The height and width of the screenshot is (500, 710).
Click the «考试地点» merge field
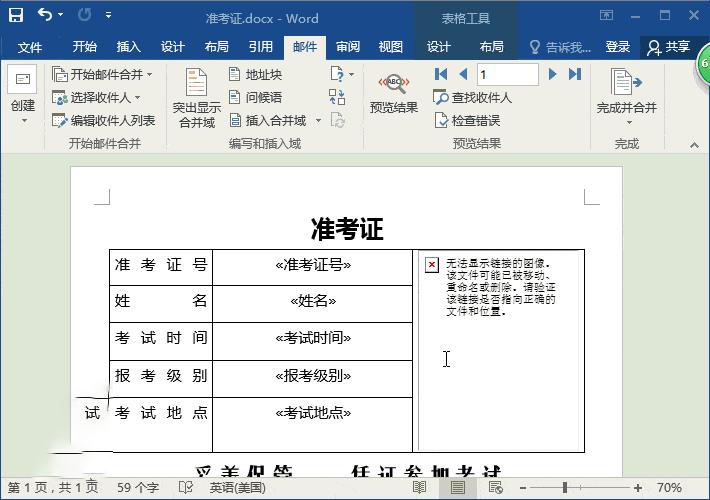tap(313, 412)
